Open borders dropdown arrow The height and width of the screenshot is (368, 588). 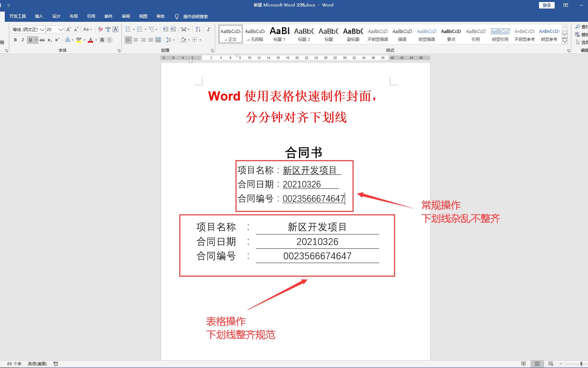[200, 40]
